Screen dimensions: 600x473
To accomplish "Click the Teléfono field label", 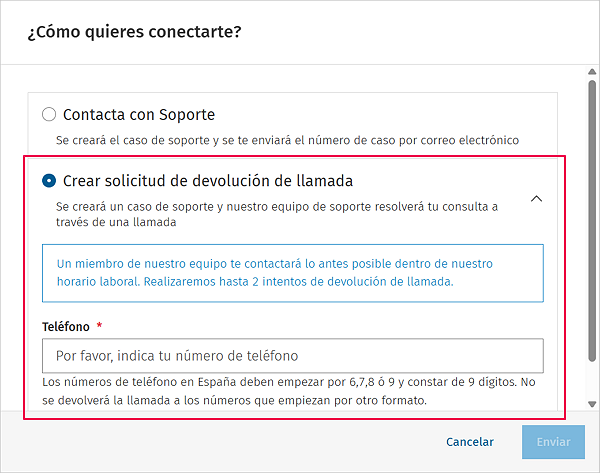I will coord(65,326).
